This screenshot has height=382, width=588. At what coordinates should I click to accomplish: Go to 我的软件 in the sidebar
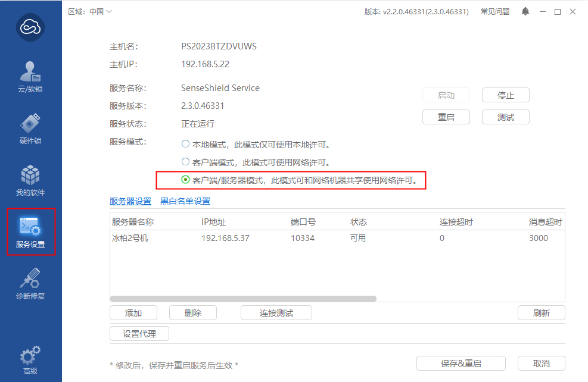pos(30,180)
